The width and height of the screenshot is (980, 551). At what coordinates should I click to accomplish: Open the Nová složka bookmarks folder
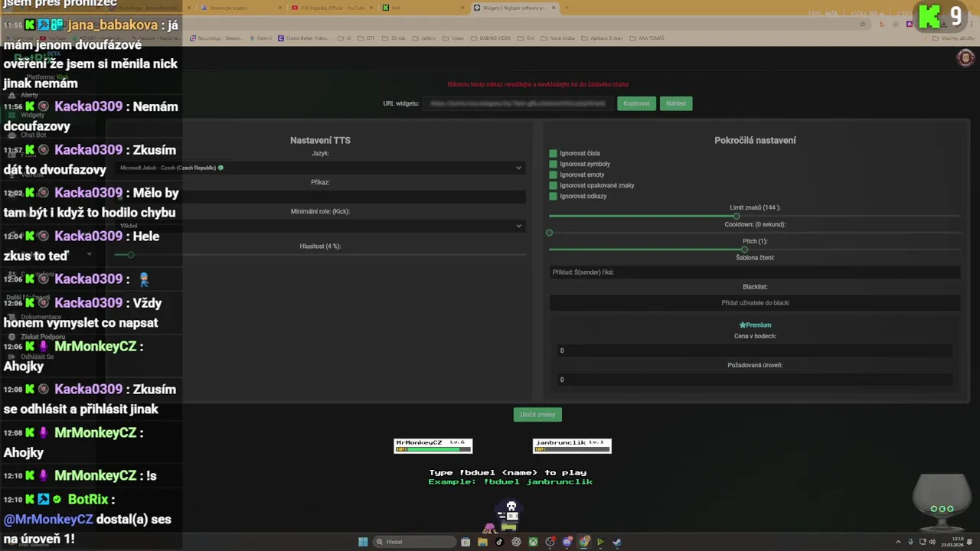pos(557,38)
